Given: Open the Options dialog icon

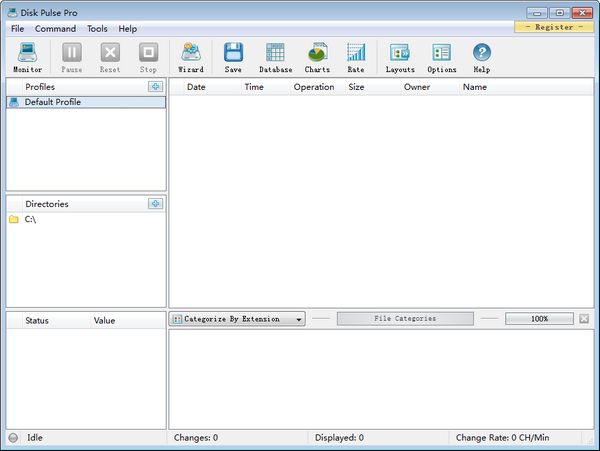Looking at the screenshot, I should point(441,57).
